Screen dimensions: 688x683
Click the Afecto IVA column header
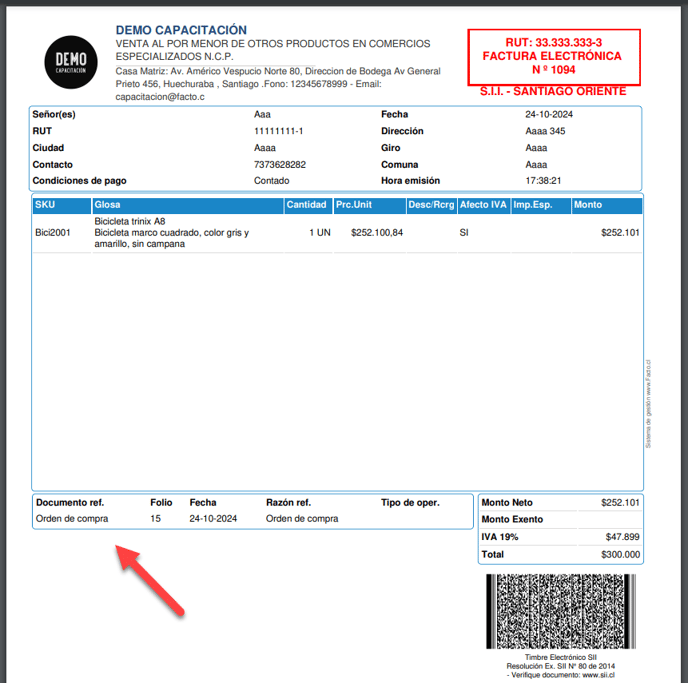coord(482,205)
